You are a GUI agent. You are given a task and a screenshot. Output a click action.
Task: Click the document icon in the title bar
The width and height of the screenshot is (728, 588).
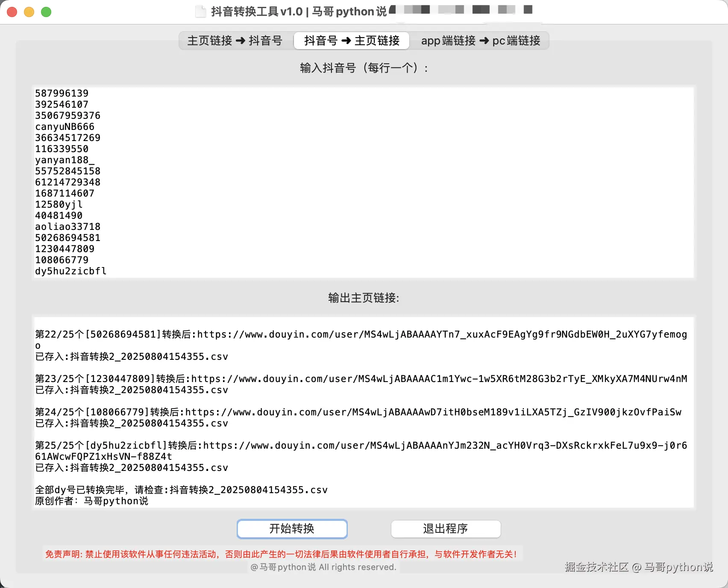pos(199,11)
